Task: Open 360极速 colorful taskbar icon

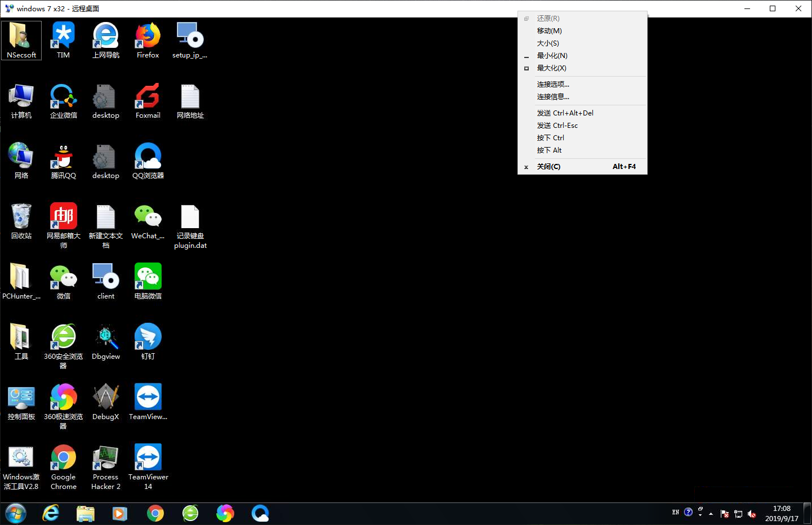Action: click(x=225, y=513)
